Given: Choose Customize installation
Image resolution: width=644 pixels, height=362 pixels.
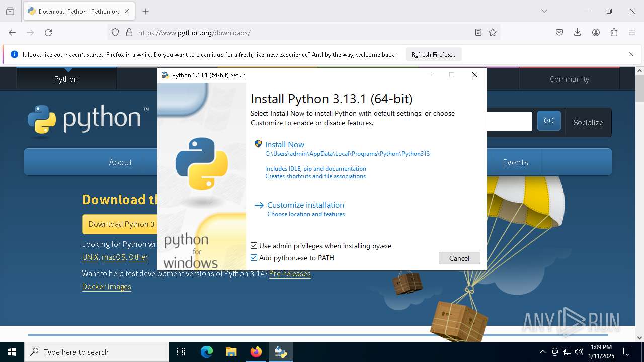Looking at the screenshot, I should tap(305, 205).
